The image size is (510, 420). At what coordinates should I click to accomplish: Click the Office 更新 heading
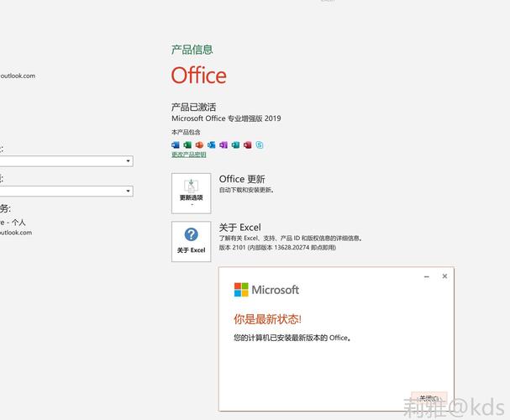242,179
